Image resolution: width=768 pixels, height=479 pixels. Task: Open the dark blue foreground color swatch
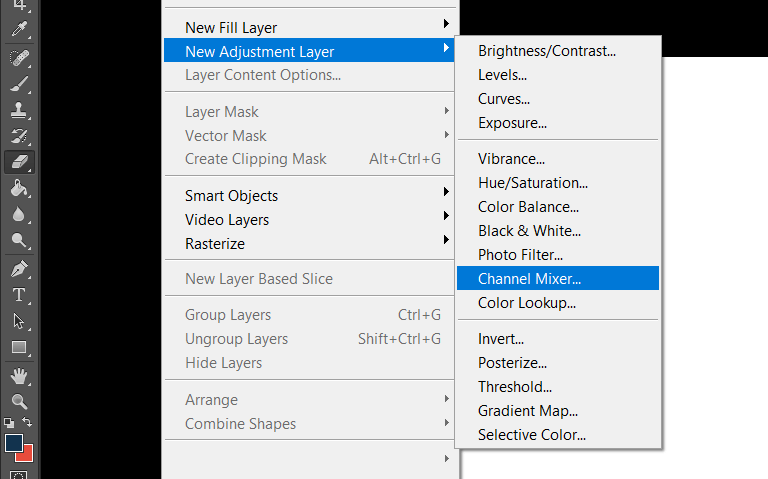(x=13, y=443)
